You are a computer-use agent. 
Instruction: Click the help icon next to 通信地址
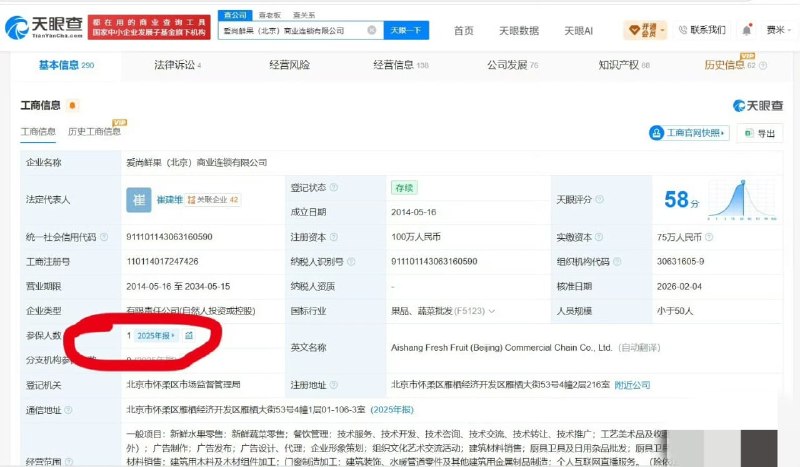tap(68, 410)
